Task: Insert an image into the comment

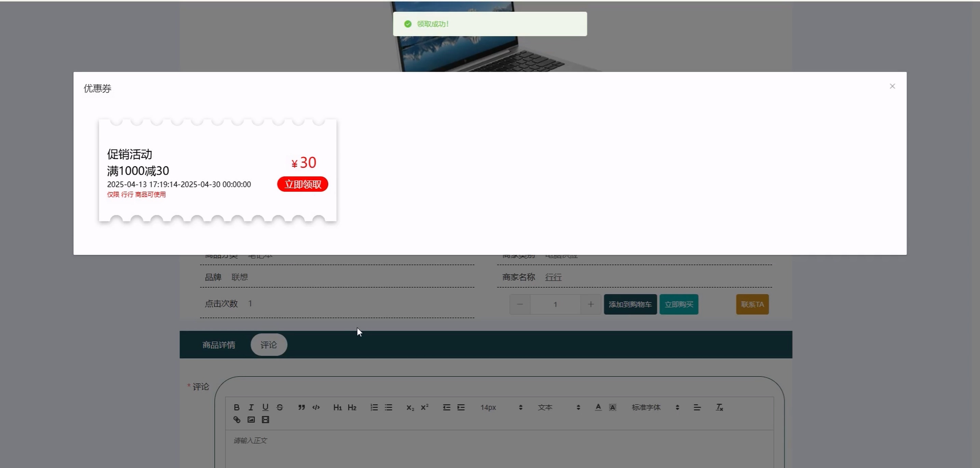Action: click(251, 420)
